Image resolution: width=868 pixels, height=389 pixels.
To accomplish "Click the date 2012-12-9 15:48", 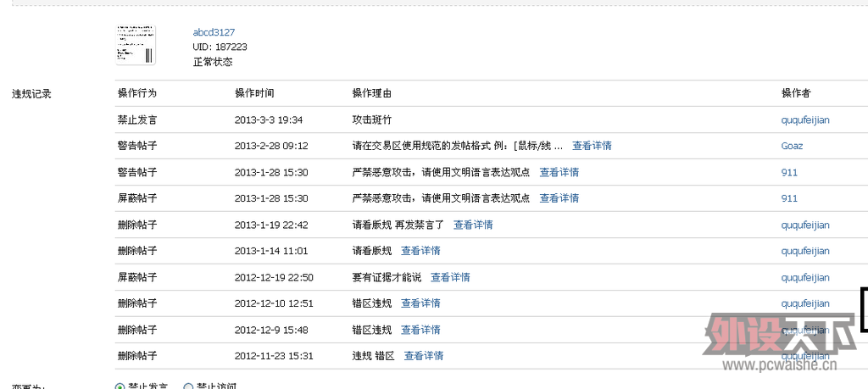I will tap(271, 331).
